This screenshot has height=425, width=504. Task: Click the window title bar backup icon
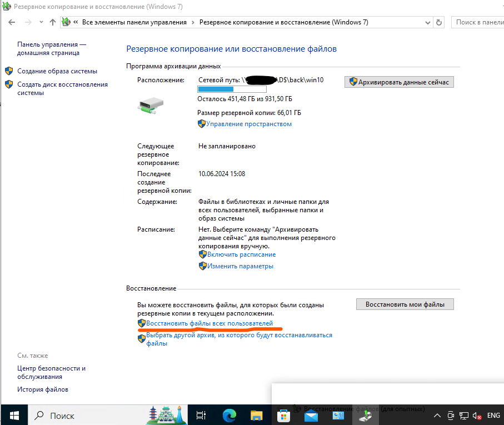tap(7, 6)
